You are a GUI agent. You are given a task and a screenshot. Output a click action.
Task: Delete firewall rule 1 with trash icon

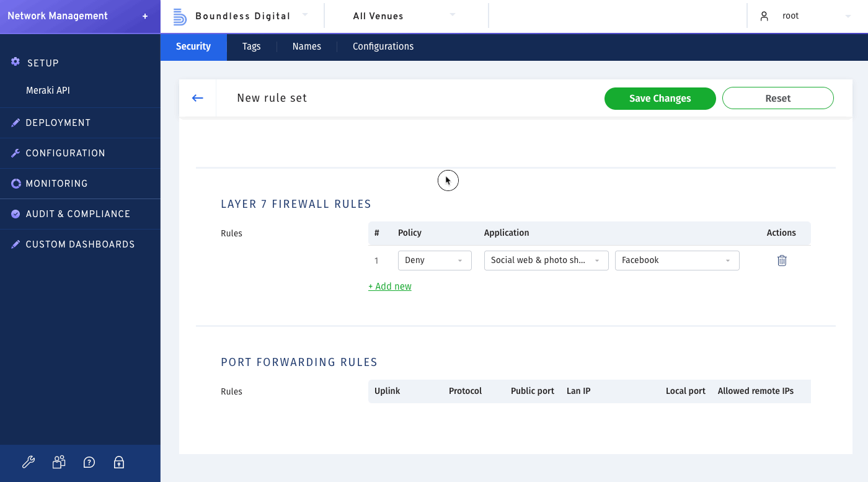pos(782,261)
